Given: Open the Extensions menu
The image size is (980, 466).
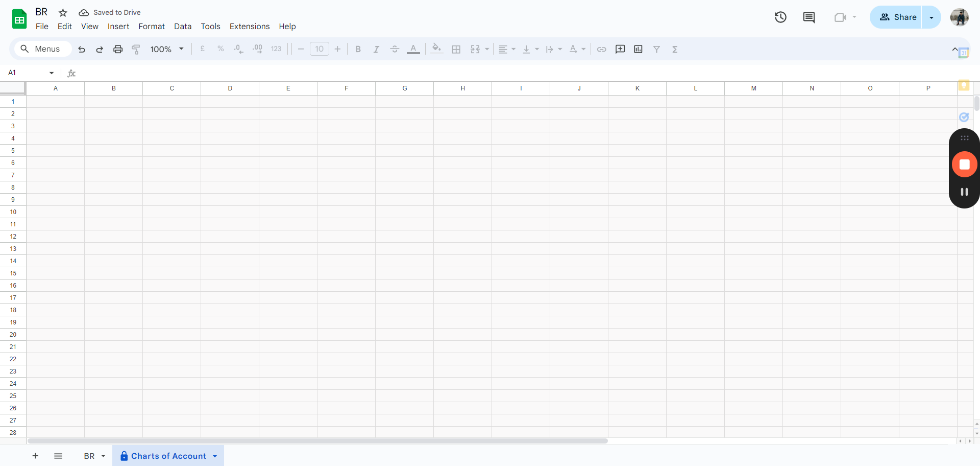Looking at the screenshot, I should pos(250,27).
